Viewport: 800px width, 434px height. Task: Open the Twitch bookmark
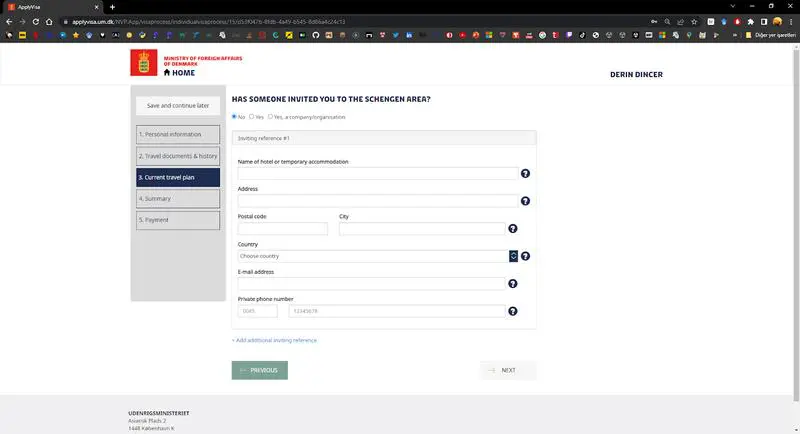tap(569, 35)
